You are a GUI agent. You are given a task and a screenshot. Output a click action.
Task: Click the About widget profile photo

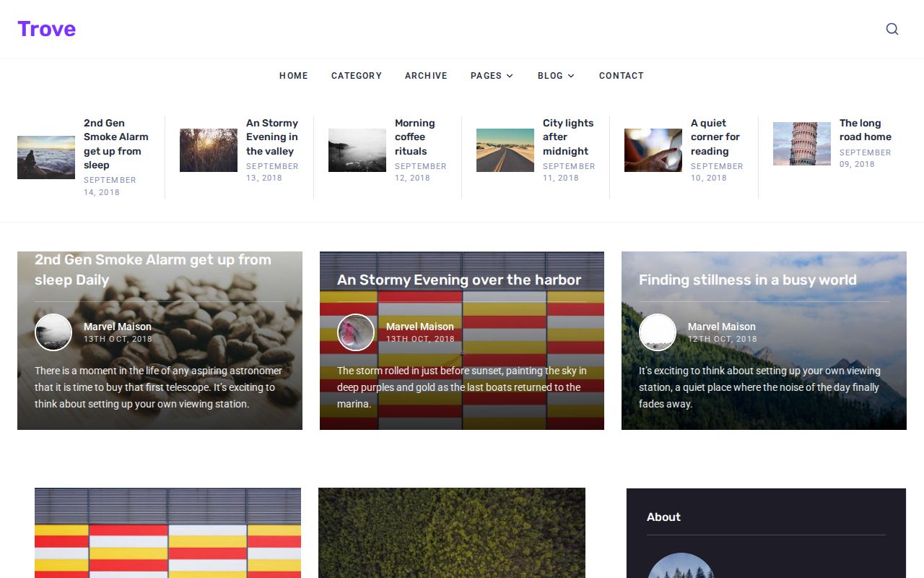[x=681, y=566]
